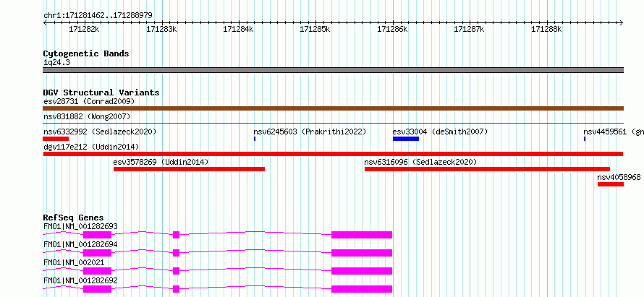Open the DGV Structural Variants track title
Screen dimensions: 644x297
pyautogui.click(x=101, y=92)
